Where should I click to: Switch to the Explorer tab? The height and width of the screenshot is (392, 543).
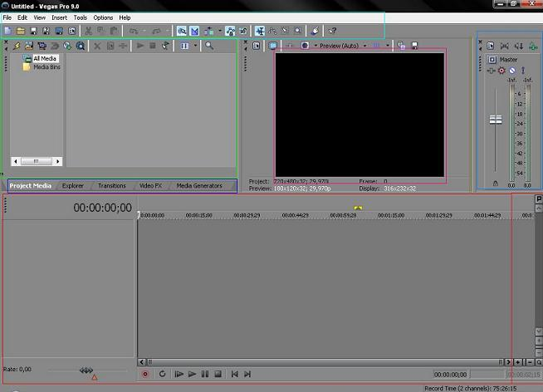coord(73,186)
